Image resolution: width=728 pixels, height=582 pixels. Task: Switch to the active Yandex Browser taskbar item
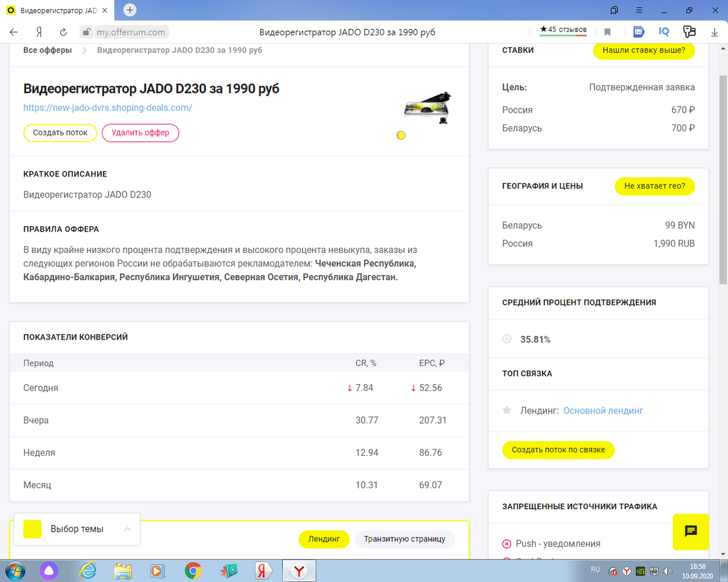pos(299,571)
